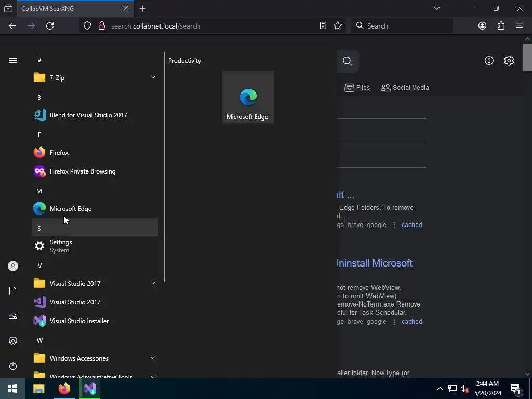Viewport: 532px width, 399px height.
Task: Go back in Firefox
Action: [x=12, y=26]
